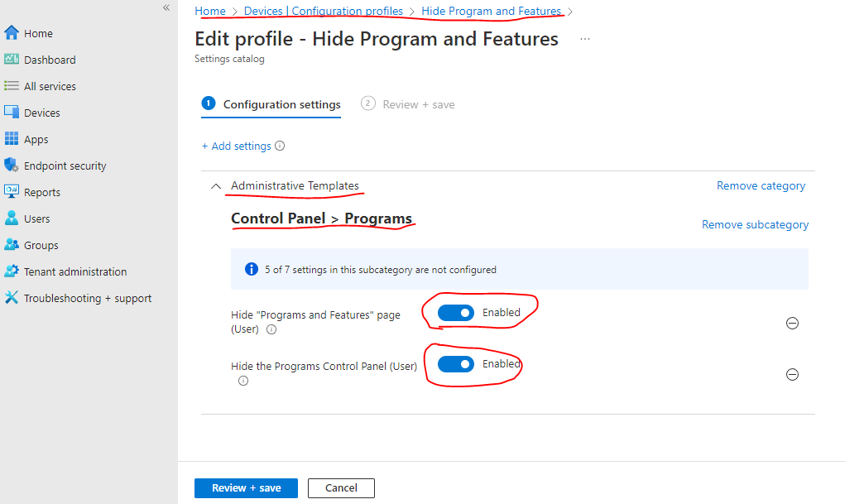Click the Home breadcrumb link
This screenshot has width=845, height=504.
point(210,11)
